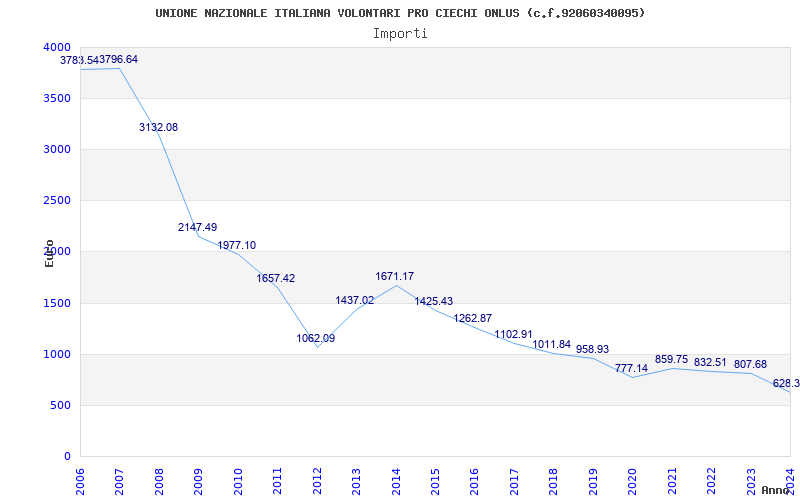Click the chart title UNIONE NAZIONALE ITALIANA
The height and width of the screenshot is (500, 800).
coord(401,13)
